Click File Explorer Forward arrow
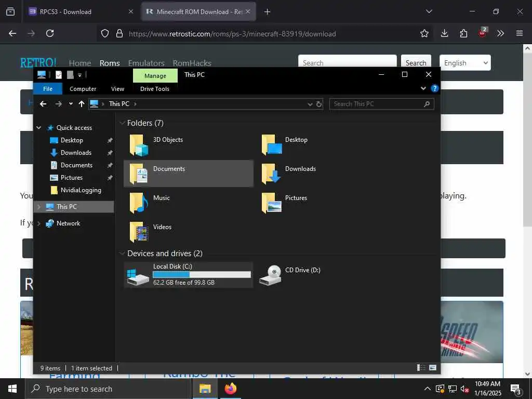The height and width of the screenshot is (399, 532). point(58,104)
